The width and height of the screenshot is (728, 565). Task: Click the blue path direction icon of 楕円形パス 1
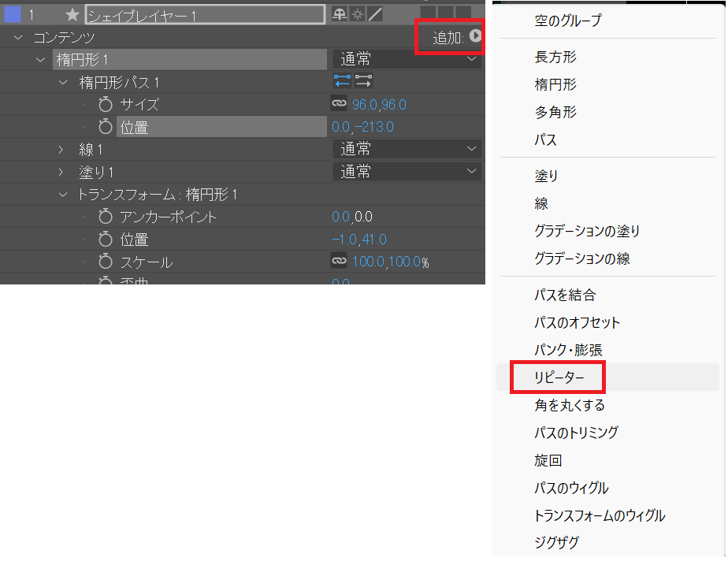(342, 81)
